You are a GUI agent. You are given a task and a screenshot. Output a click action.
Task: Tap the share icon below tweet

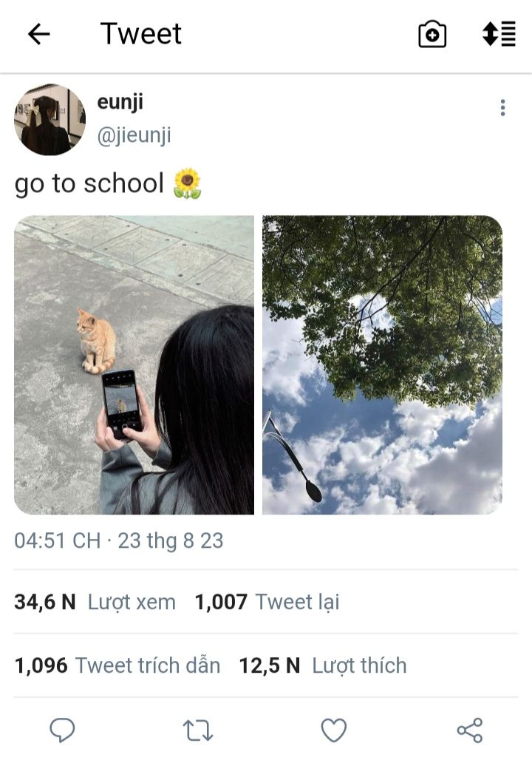tap(470, 730)
